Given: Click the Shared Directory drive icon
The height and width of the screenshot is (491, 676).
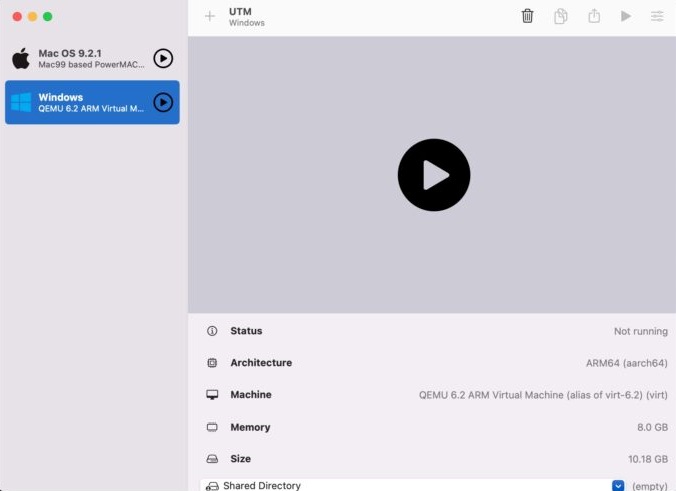Looking at the screenshot, I should 212,486.
